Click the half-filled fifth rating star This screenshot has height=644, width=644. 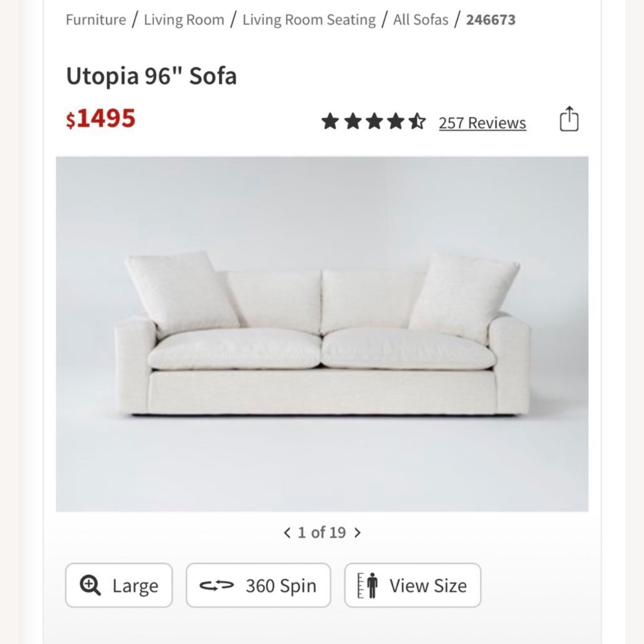[x=417, y=122]
